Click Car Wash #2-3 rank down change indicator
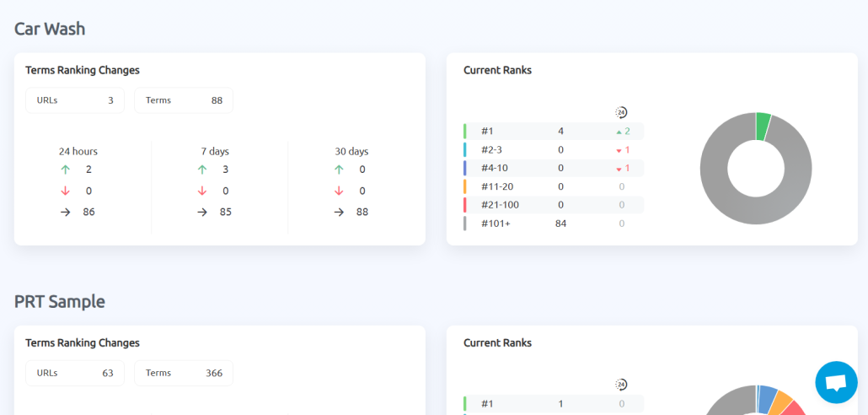The width and height of the screenshot is (868, 415). click(x=623, y=150)
